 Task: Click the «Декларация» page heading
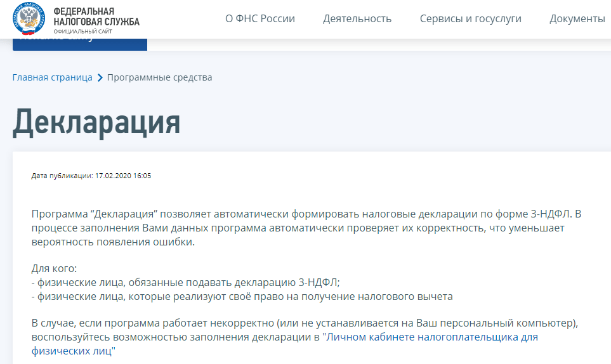(96, 122)
